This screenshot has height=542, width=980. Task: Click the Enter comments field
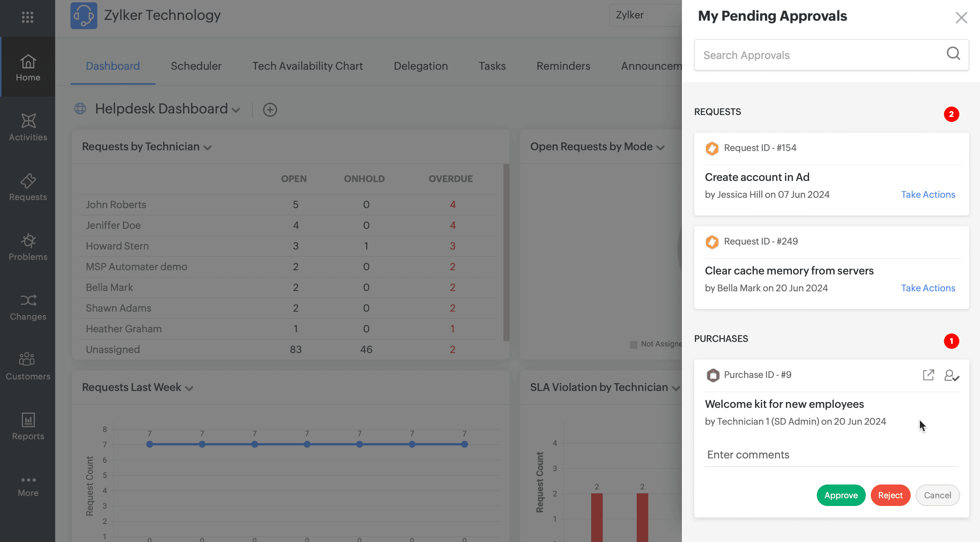831,455
